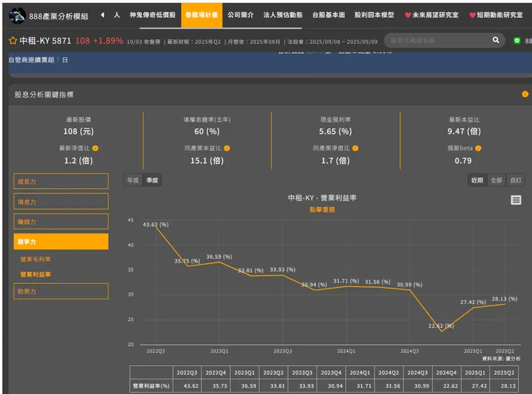Collapse the highlighted 競爭力 section
This screenshot has width=532, height=394.
coord(61,242)
